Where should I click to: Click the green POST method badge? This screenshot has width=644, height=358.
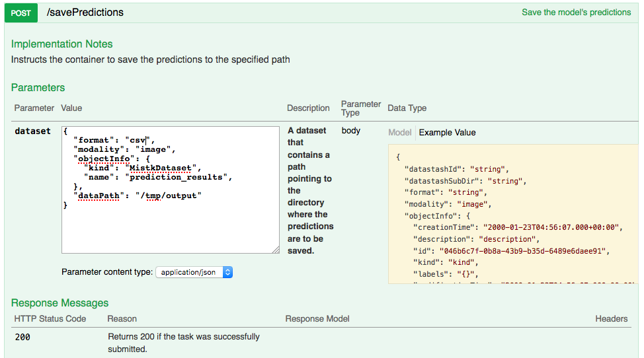pos(21,13)
